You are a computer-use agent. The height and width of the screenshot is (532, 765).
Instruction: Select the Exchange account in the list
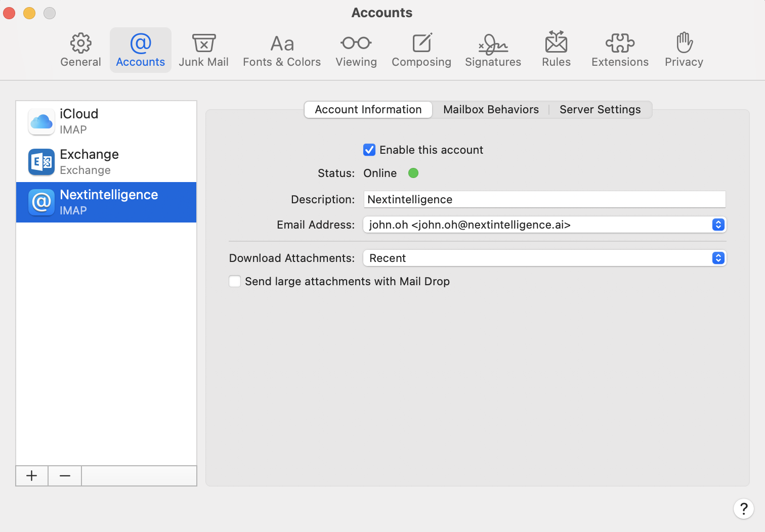(x=106, y=162)
